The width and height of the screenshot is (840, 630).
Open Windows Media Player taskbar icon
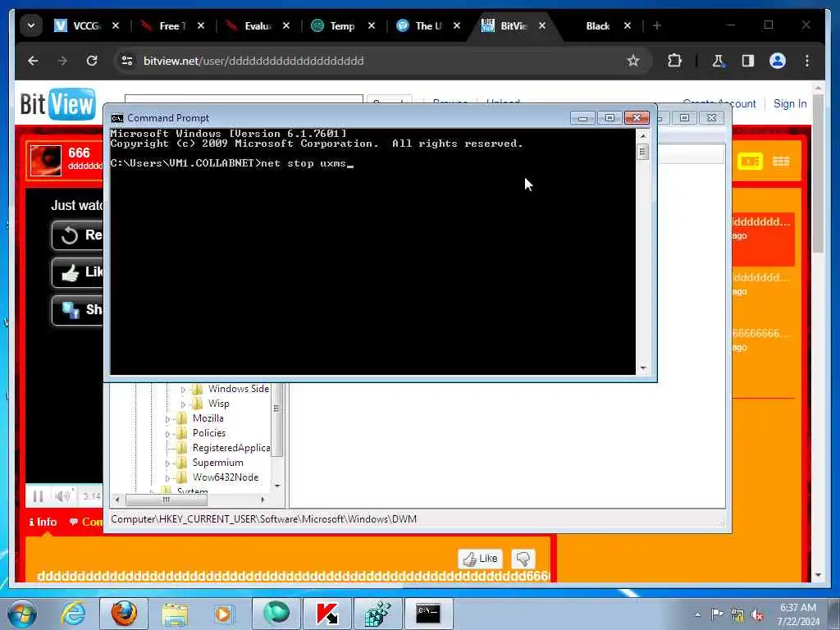click(223, 614)
